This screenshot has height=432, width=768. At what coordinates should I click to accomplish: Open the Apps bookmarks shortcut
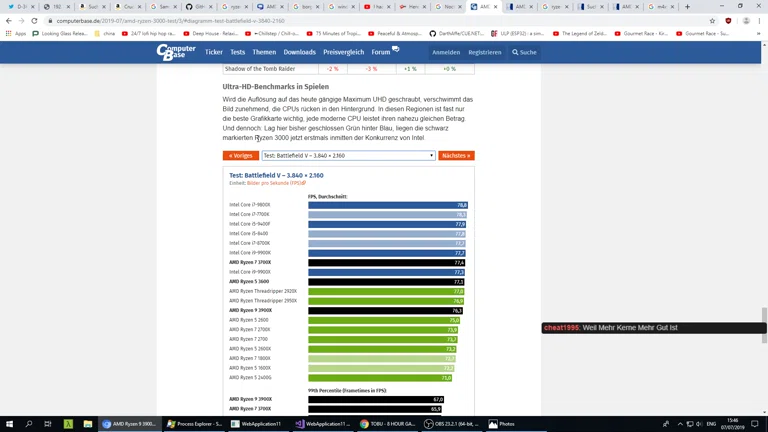pos(15,33)
